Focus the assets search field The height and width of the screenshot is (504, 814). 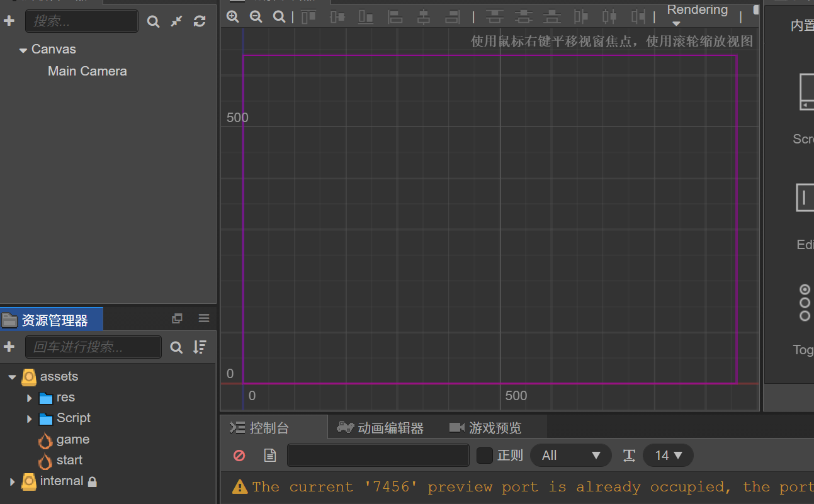click(93, 347)
